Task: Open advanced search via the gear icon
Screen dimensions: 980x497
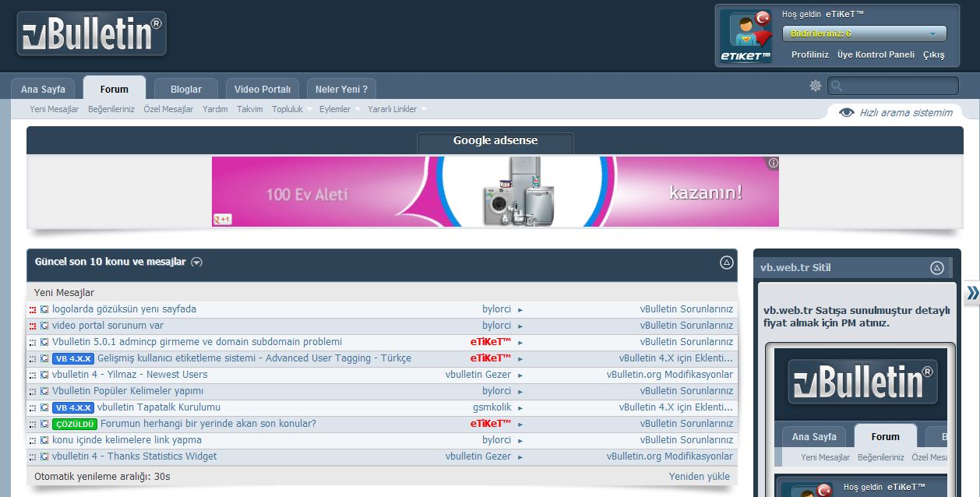Action: click(x=816, y=86)
